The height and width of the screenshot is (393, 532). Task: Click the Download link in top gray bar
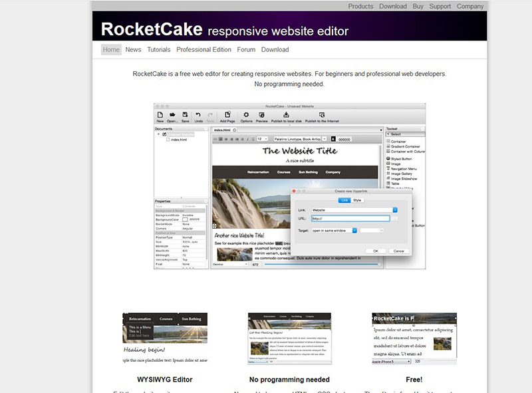point(393,6)
